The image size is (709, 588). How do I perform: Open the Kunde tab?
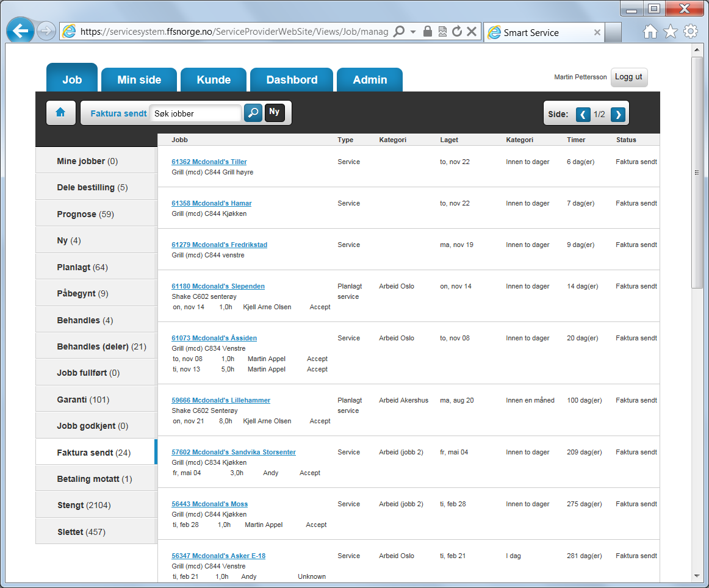click(214, 80)
